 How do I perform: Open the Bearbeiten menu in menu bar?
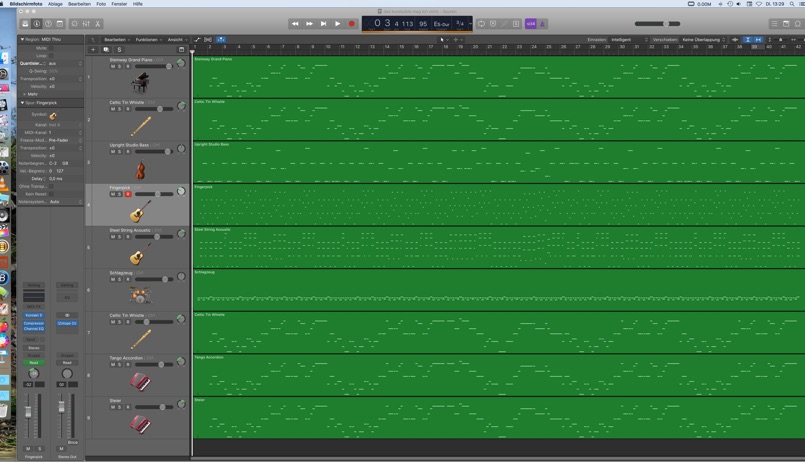click(79, 4)
